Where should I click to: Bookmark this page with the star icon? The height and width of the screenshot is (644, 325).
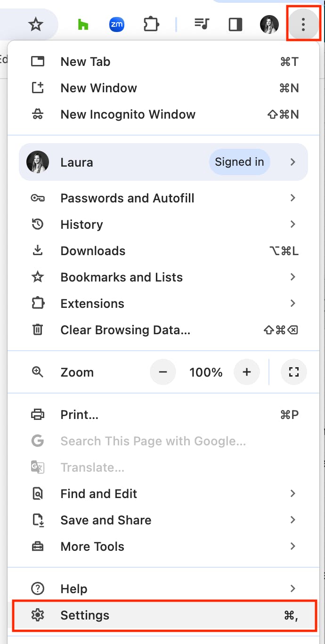point(36,24)
